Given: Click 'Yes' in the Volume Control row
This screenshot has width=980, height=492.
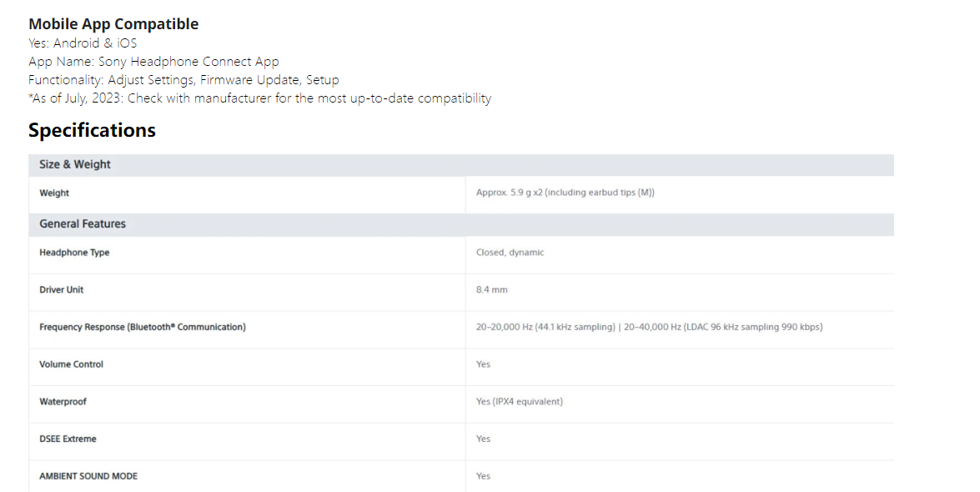Looking at the screenshot, I should 483,364.
